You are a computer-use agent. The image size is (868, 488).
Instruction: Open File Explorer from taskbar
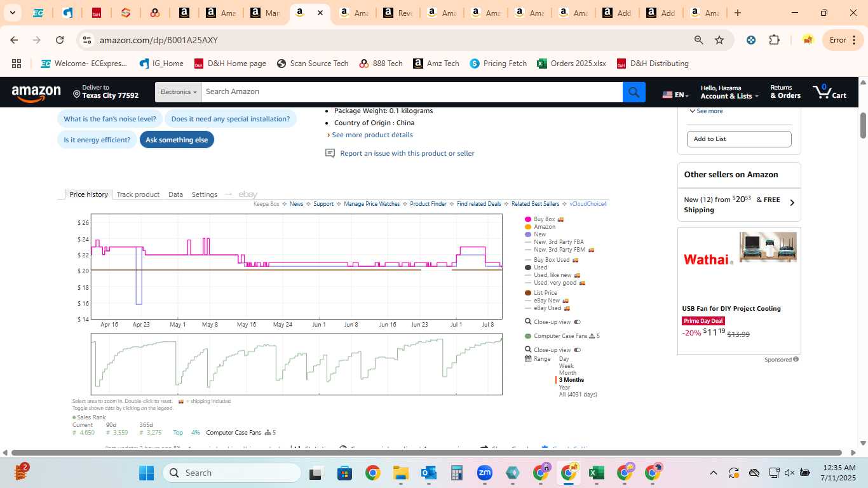(400, 473)
